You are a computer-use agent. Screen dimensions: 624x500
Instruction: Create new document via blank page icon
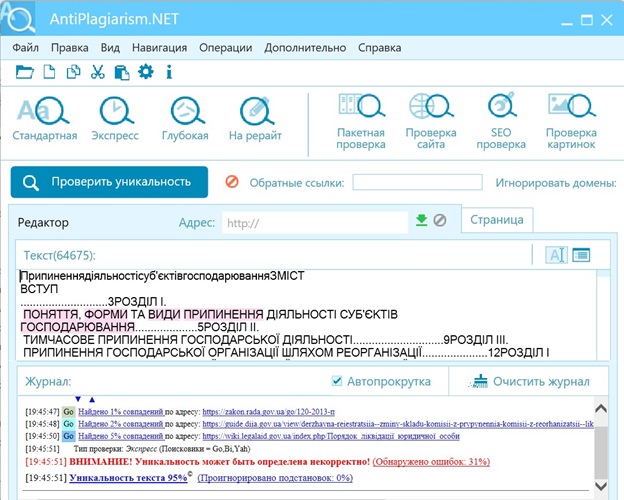tap(49, 72)
